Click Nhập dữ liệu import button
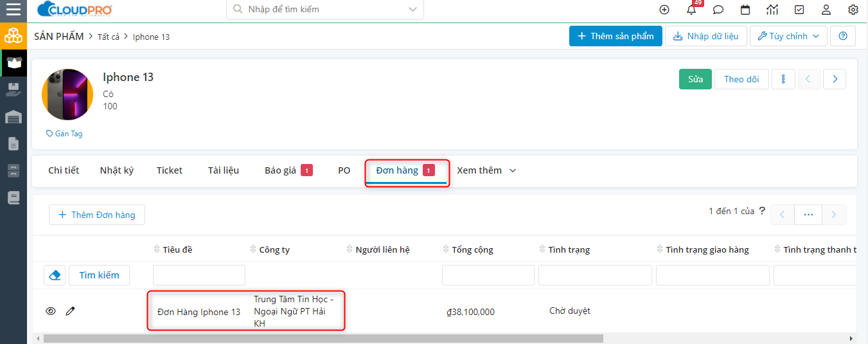The image size is (868, 344). pos(705,36)
